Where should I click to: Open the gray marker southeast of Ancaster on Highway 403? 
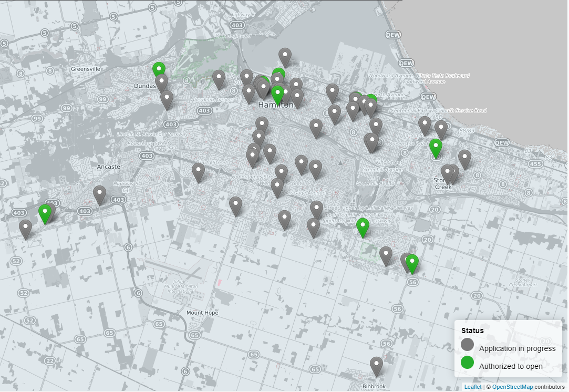(99, 194)
